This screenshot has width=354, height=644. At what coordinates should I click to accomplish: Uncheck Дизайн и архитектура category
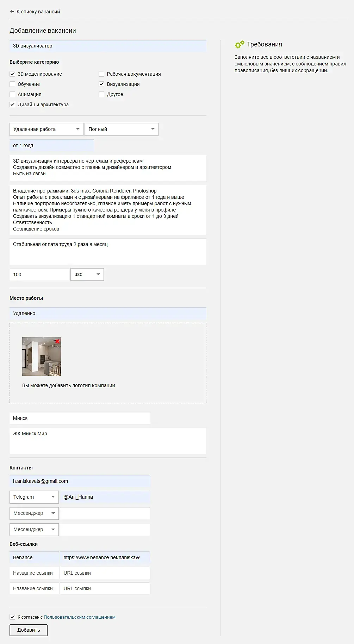[12, 105]
